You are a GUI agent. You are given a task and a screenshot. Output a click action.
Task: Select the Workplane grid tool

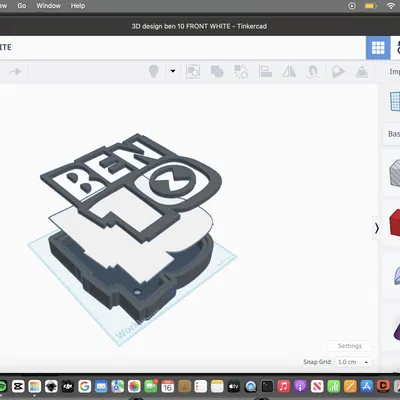tap(395, 101)
